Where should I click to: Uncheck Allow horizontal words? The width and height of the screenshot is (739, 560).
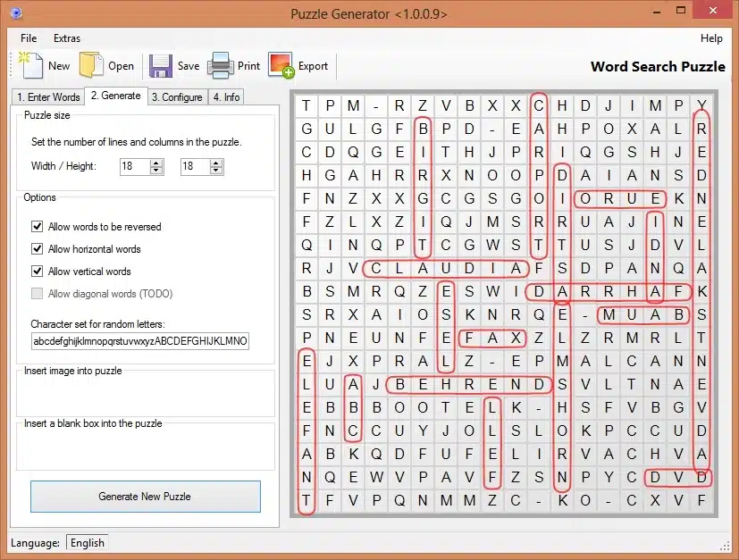pos(38,249)
